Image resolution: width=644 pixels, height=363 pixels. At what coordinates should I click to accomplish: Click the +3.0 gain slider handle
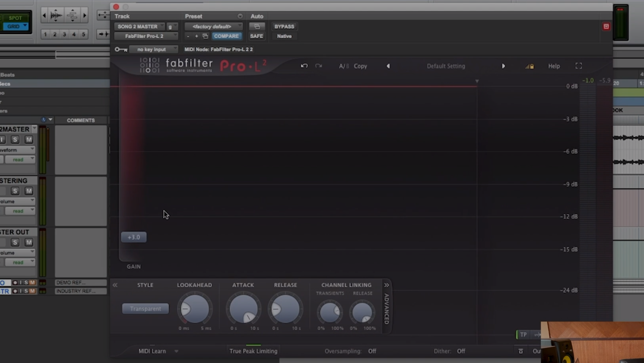[x=134, y=237]
